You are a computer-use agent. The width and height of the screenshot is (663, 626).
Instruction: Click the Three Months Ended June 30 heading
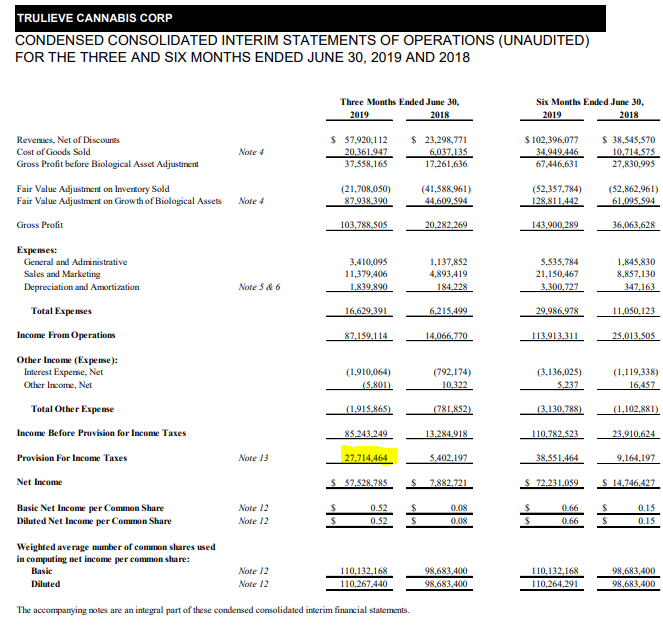[400, 102]
